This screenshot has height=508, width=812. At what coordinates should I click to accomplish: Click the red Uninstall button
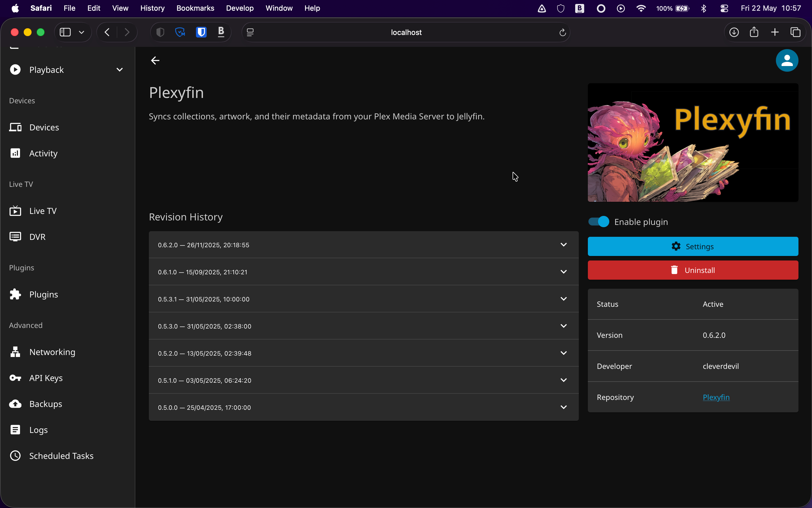[693, 270]
